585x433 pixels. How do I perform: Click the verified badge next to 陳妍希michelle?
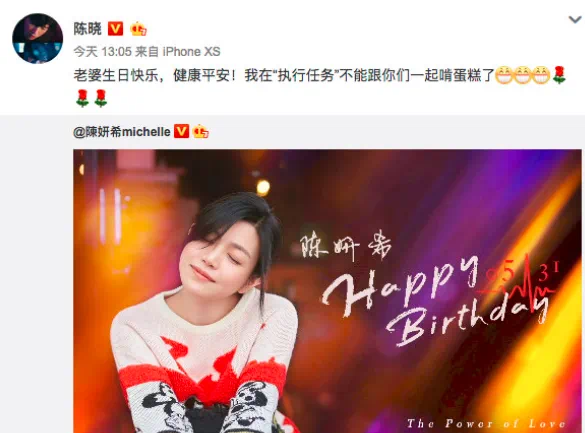pyautogui.click(x=182, y=131)
